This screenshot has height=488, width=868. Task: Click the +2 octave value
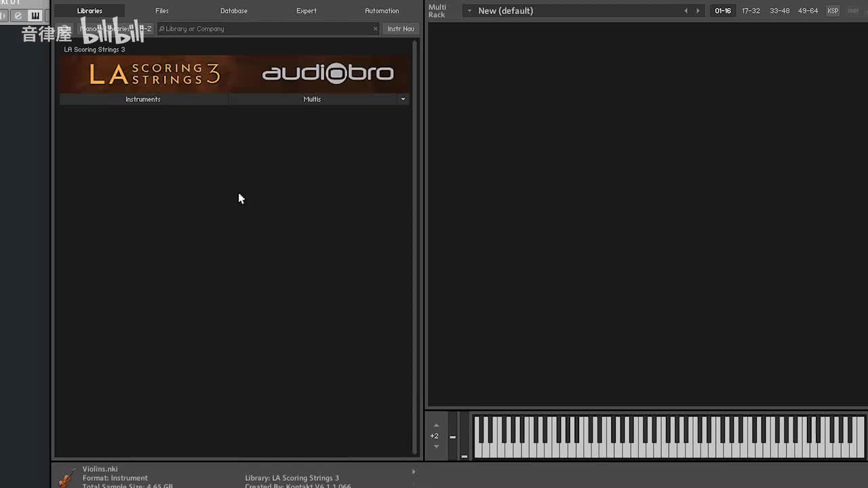coord(435,436)
